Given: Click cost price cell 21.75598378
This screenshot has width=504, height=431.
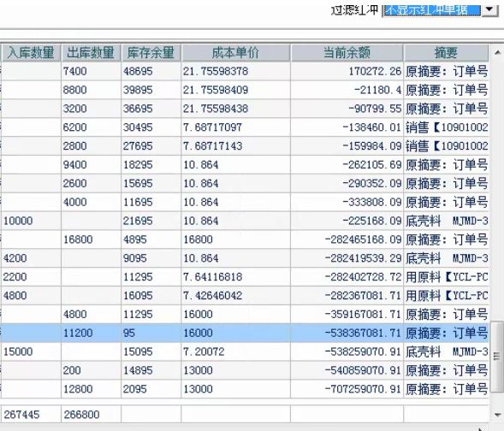Looking at the screenshot, I should tap(235, 71).
